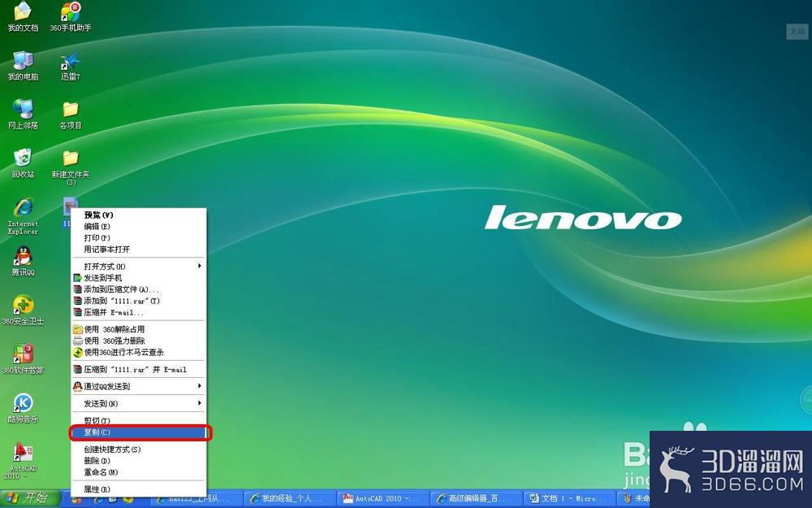Choose 使用 360强力删除 entry
812x508 pixels.
pos(139,341)
